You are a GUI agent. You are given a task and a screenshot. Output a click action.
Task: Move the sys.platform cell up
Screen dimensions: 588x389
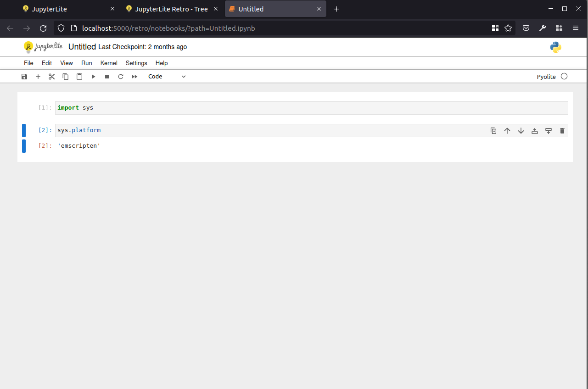(x=507, y=131)
